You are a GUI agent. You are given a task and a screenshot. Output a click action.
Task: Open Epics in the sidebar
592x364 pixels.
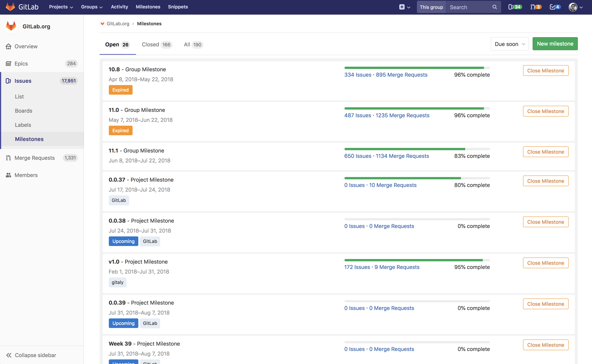click(x=21, y=64)
